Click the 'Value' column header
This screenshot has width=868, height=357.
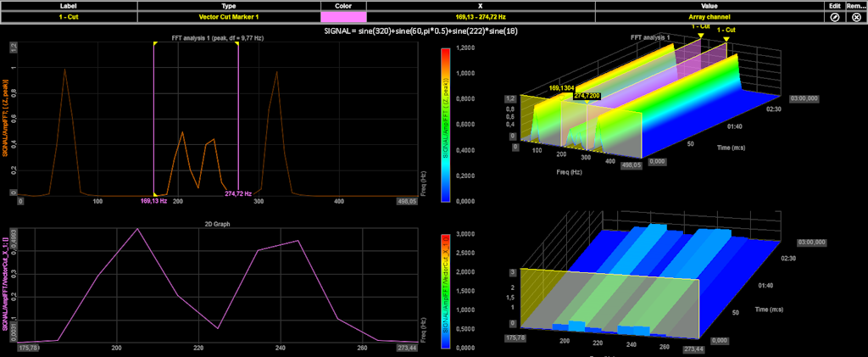pos(711,6)
